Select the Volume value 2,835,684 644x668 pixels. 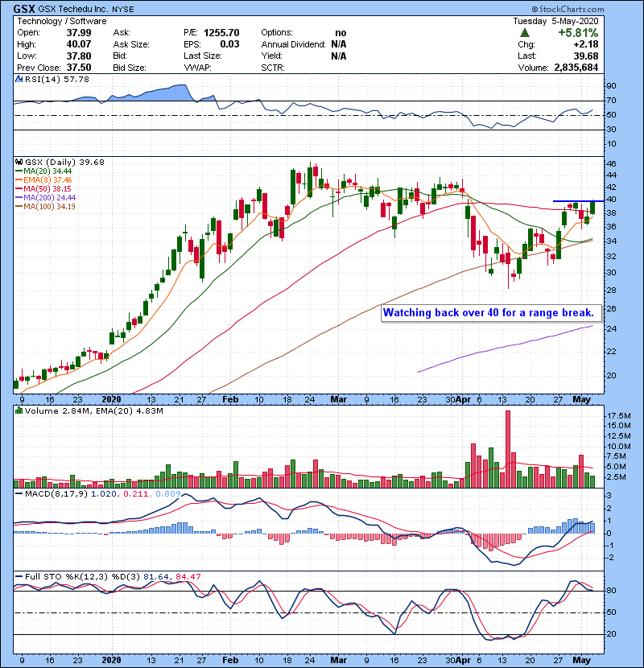576,68
